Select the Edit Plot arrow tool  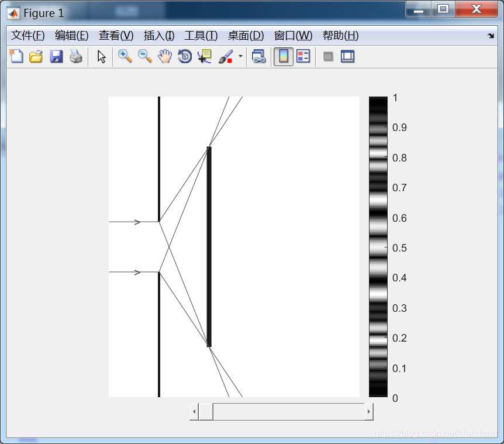(x=102, y=57)
